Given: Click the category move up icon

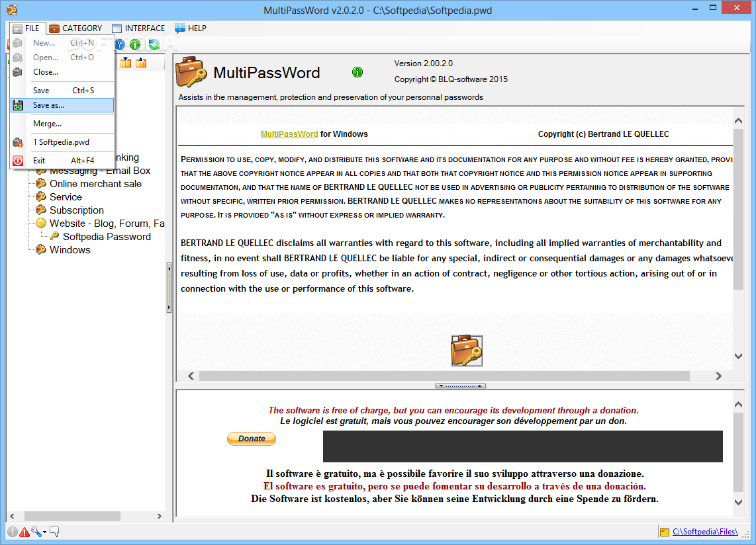Looking at the screenshot, I should coord(141,63).
